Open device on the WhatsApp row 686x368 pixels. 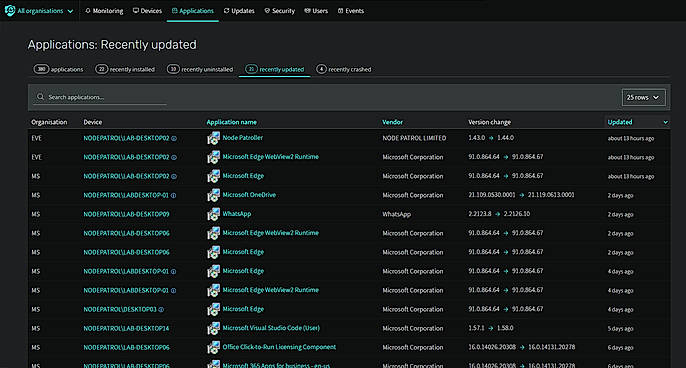point(126,214)
